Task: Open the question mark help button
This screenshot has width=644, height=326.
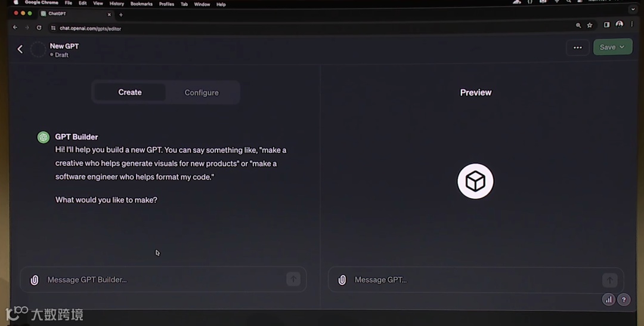Action: coord(624,300)
